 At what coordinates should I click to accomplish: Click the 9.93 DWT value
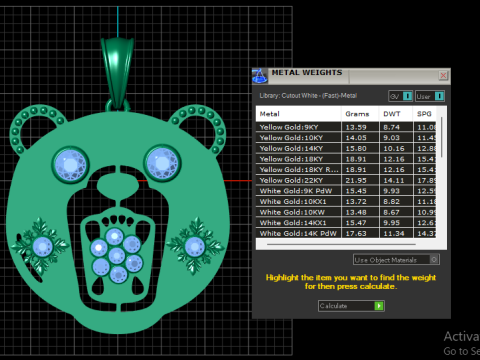click(391, 191)
